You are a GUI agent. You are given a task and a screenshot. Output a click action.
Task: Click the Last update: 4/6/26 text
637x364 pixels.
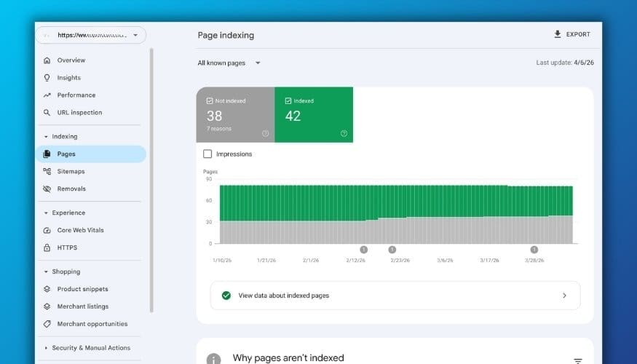tap(565, 63)
